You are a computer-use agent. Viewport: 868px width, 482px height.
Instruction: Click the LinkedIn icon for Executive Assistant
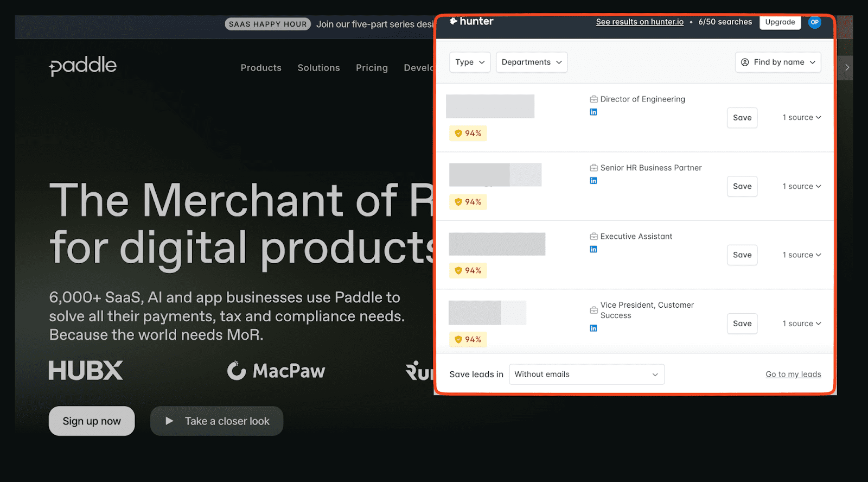point(593,250)
